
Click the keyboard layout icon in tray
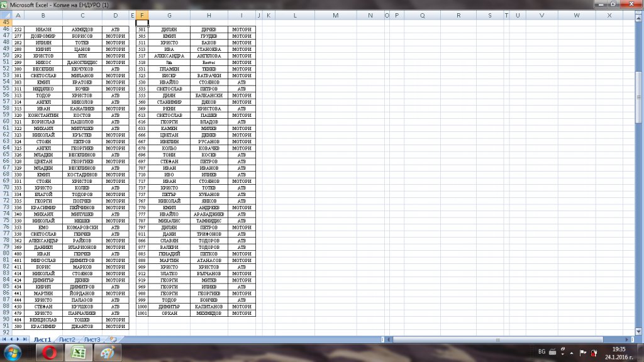[552, 352]
